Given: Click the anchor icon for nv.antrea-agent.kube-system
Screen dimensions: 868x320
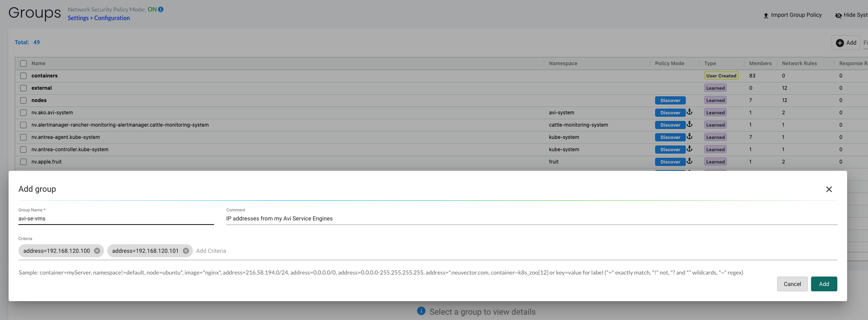Looking at the screenshot, I should point(689,136).
